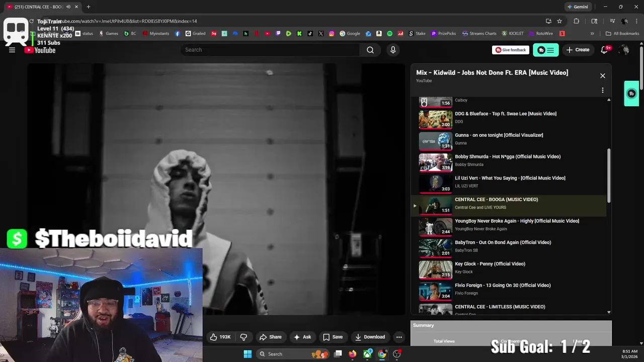This screenshot has height=362, width=644.
Task: Click the magnifier search button
Action: (370, 50)
